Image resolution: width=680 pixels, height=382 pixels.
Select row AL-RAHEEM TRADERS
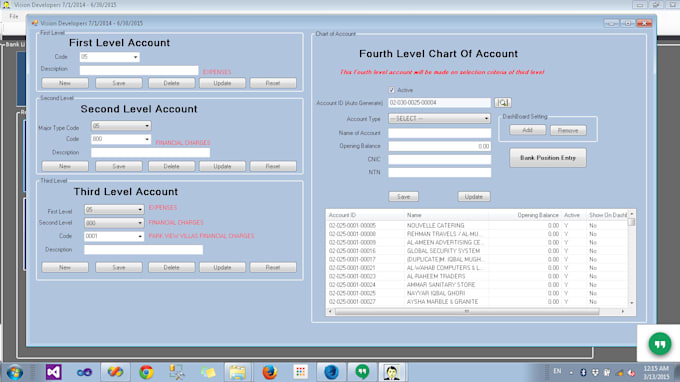[477, 276]
